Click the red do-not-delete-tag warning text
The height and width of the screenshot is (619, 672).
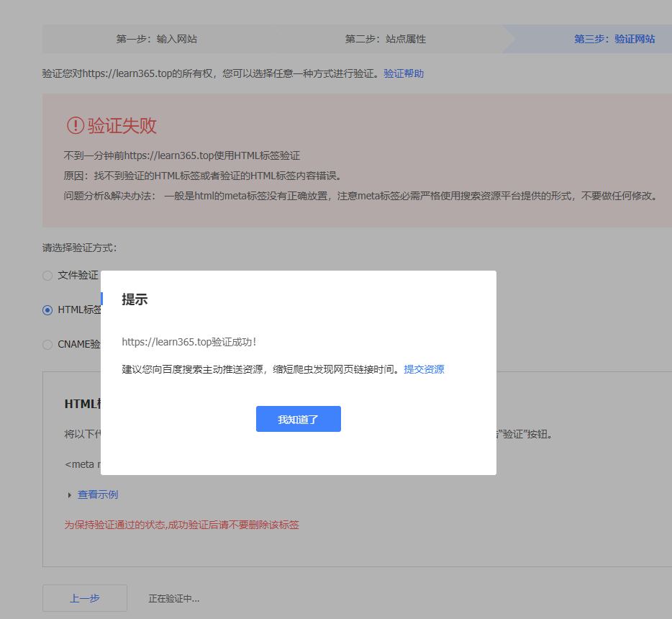coord(181,525)
